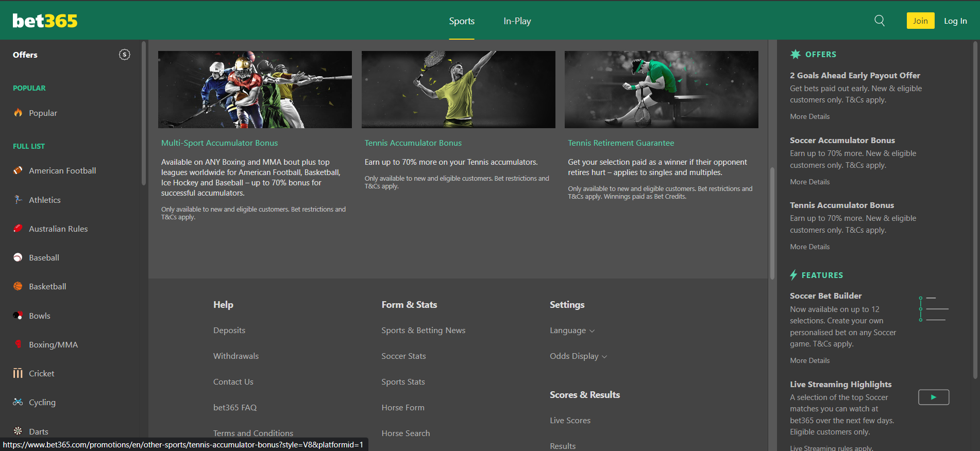The height and width of the screenshot is (451, 980).
Task: Open the Sports tab
Action: pyautogui.click(x=462, y=21)
